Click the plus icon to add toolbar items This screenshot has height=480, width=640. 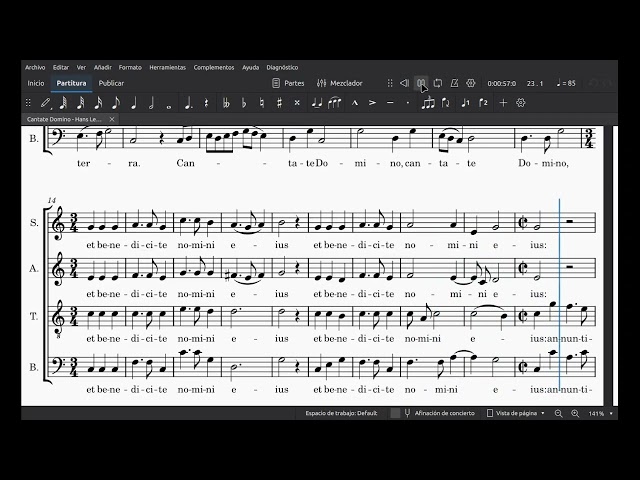pos(503,103)
